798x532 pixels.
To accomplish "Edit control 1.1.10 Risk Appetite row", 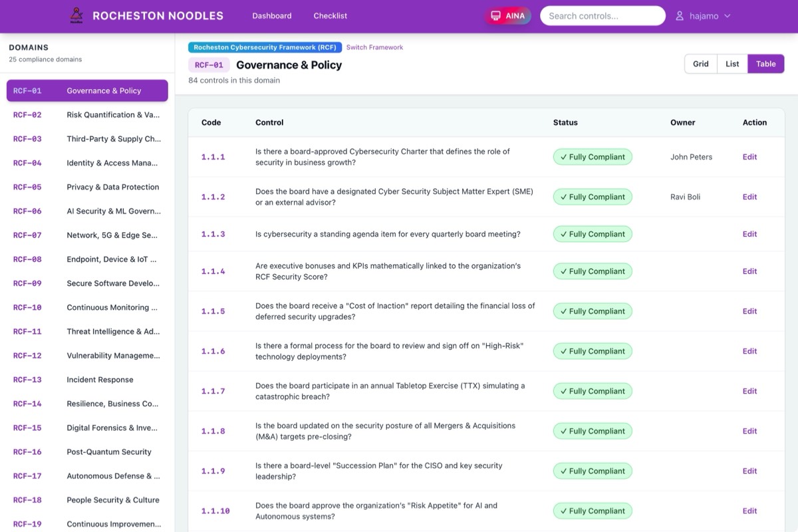I will click(749, 511).
